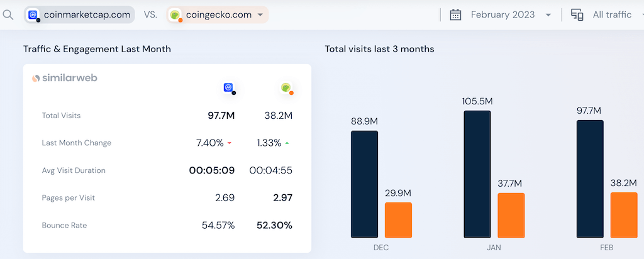The width and height of the screenshot is (644, 259).
Task: Click the dark blue FEB bar
Action: pyautogui.click(x=590, y=179)
